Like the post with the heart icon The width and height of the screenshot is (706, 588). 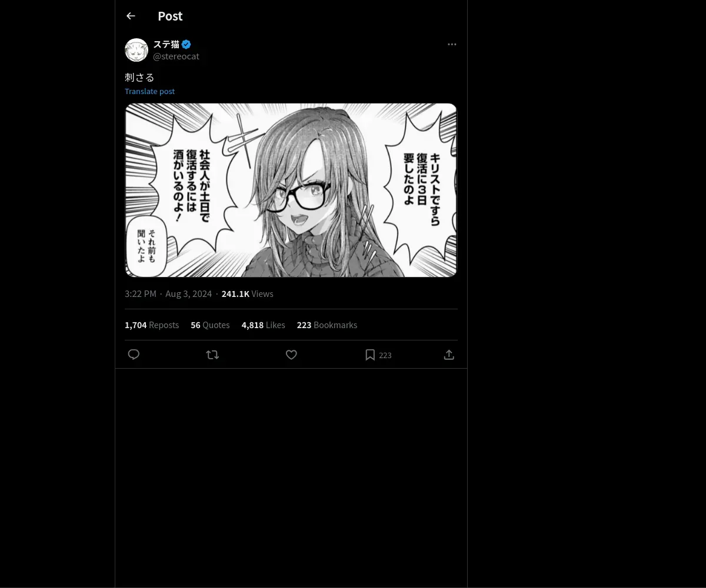click(x=291, y=355)
